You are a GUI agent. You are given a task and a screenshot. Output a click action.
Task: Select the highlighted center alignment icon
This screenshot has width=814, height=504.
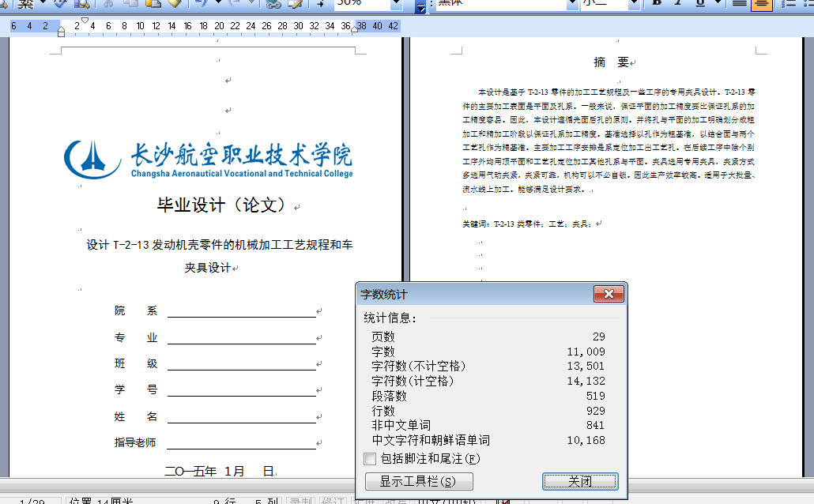(762, 4)
